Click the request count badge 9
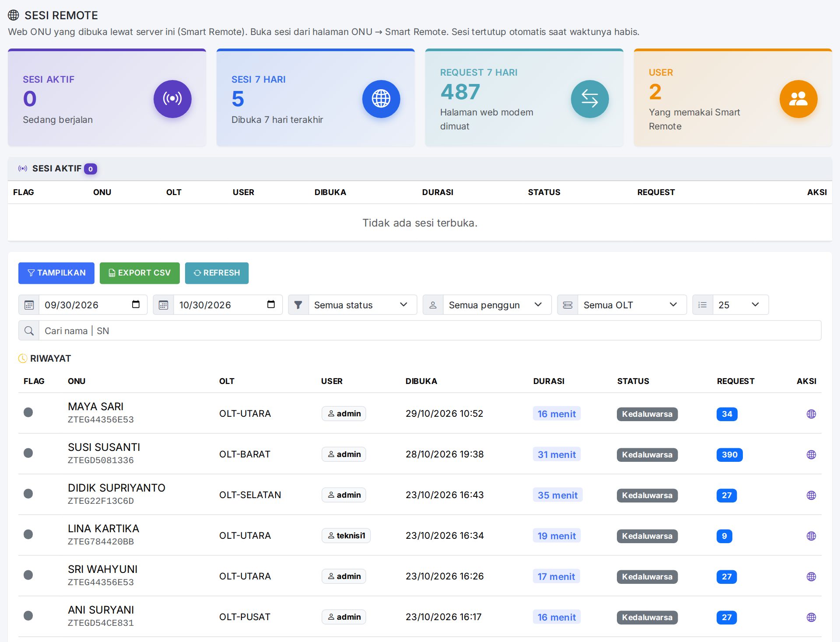Viewport: 840px width, 642px height. 724,536
